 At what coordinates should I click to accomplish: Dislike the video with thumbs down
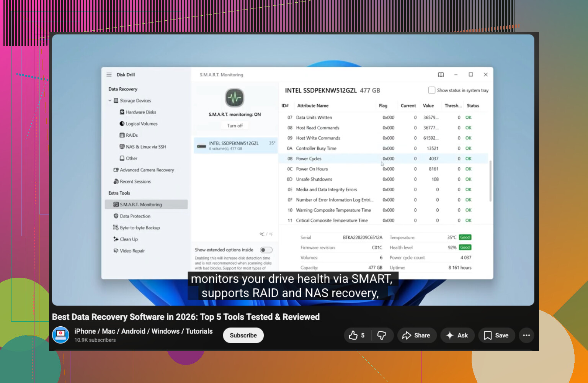[x=382, y=336]
